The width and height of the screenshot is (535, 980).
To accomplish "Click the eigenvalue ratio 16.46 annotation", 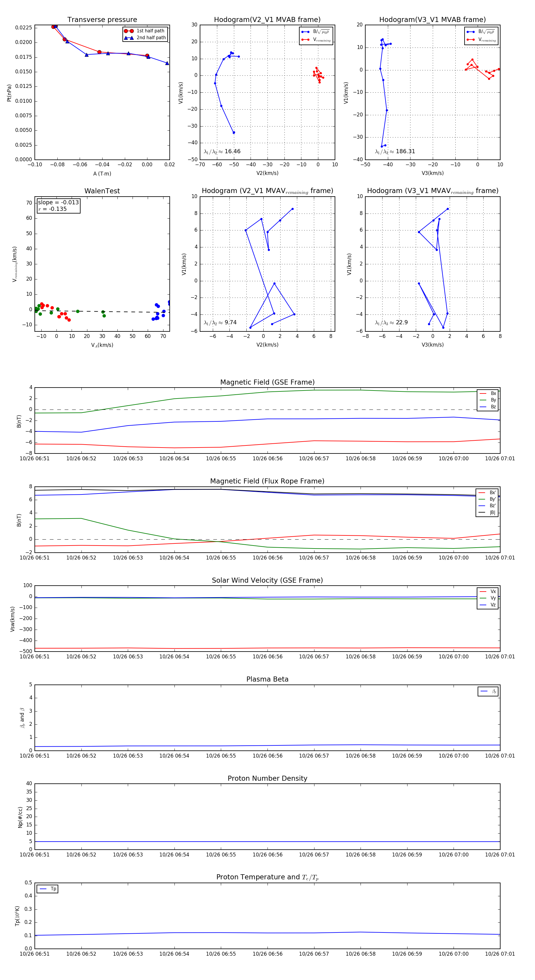I will [x=222, y=151].
